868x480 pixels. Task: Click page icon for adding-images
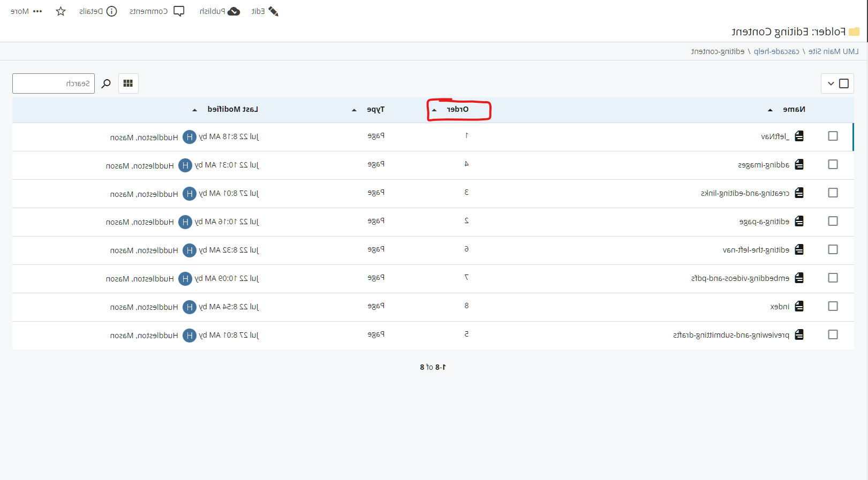(x=799, y=164)
